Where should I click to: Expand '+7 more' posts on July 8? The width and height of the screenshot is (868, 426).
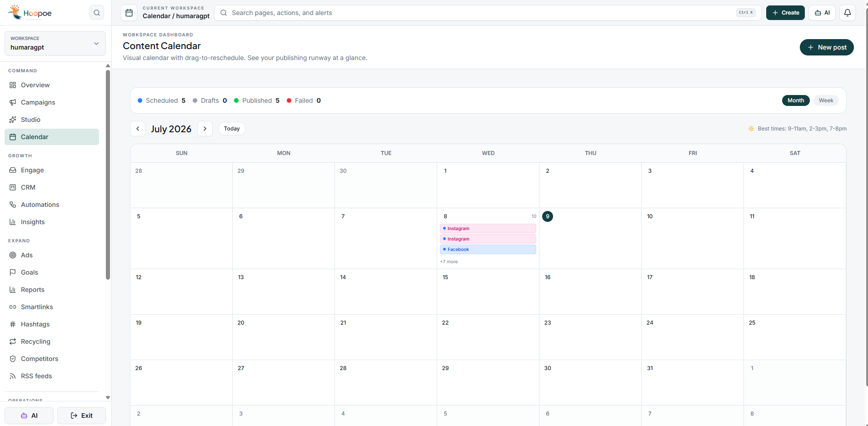[x=449, y=261]
